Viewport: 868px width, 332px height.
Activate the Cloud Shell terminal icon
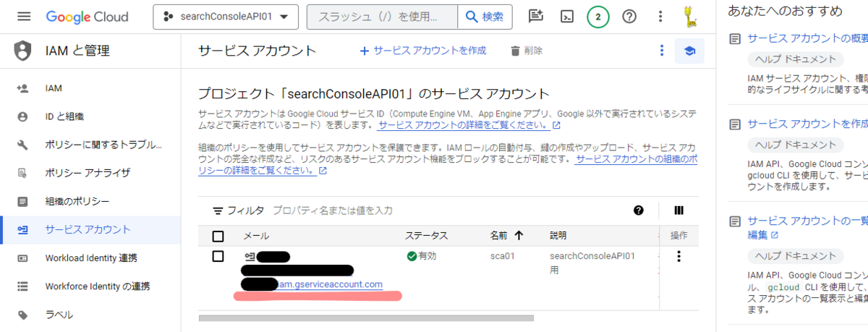pyautogui.click(x=568, y=17)
